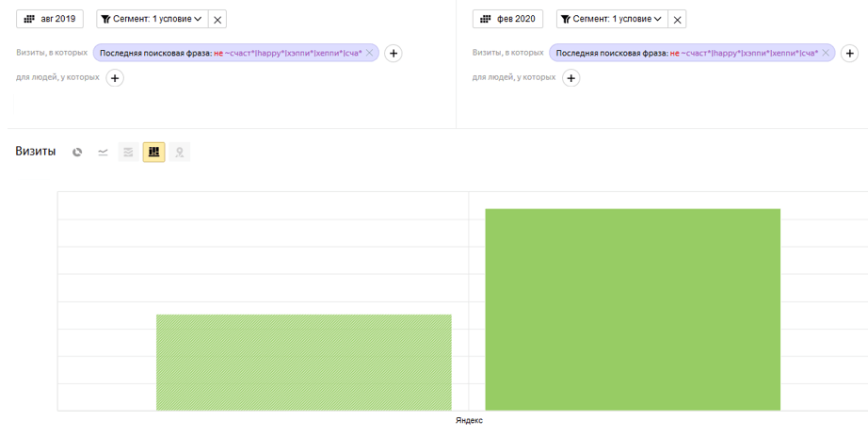Remove right search phrase condition chip
This screenshot has height=437, width=868.
click(826, 53)
